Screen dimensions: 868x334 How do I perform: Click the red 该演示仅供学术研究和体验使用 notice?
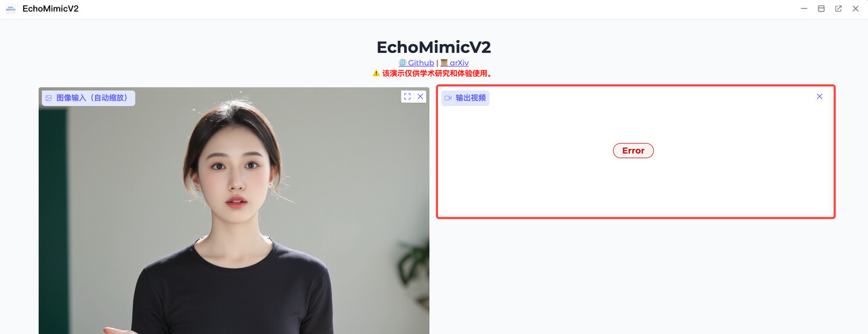tap(437, 73)
